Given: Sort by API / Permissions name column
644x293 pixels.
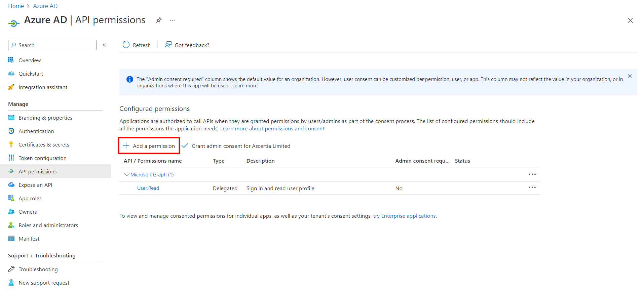Looking at the screenshot, I should [x=153, y=161].
